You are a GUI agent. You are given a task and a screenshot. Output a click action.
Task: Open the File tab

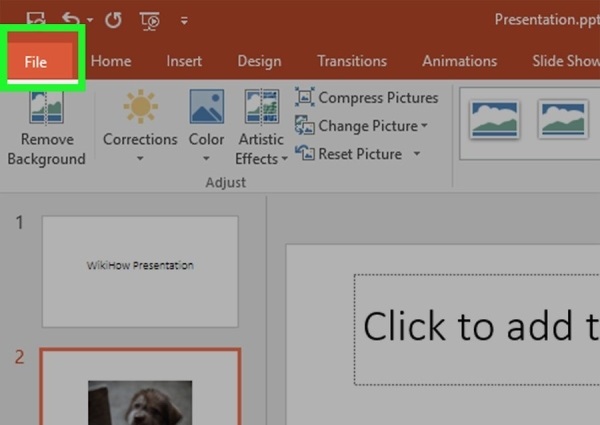(x=36, y=62)
